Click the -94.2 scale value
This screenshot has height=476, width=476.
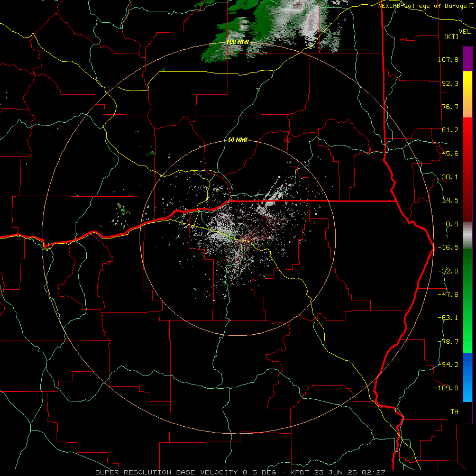(448, 364)
